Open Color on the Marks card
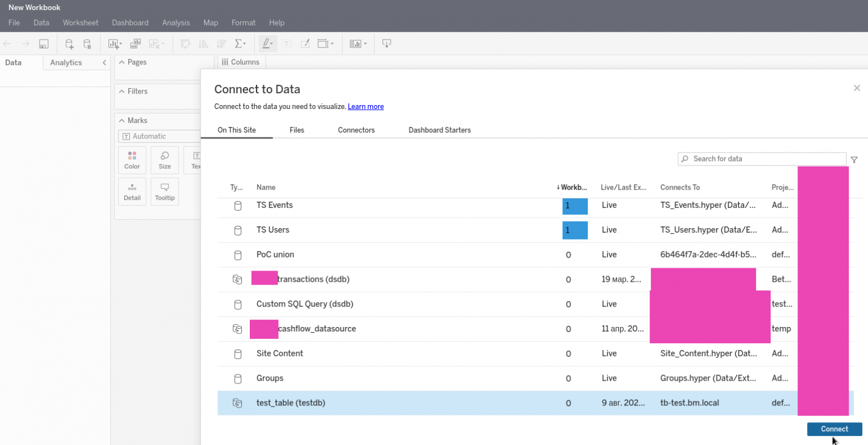 132,159
